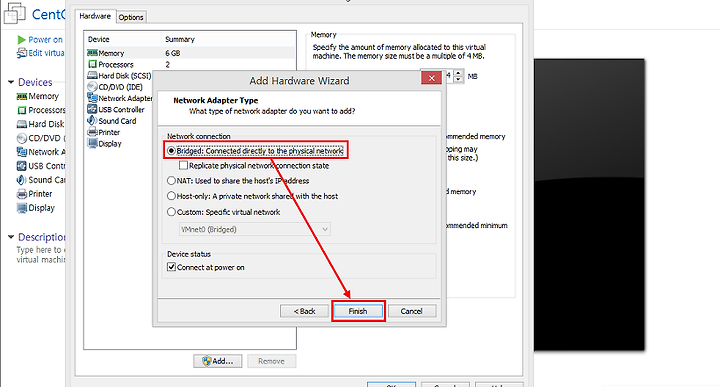This screenshot has height=387, width=720.
Task: Click the summary value 2 for Processors
Action: tap(168, 65)
